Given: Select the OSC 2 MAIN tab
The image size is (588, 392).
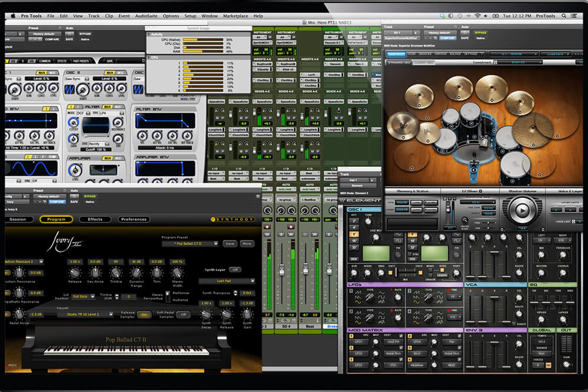Looking at the screenshot, I should click(109, 73).
